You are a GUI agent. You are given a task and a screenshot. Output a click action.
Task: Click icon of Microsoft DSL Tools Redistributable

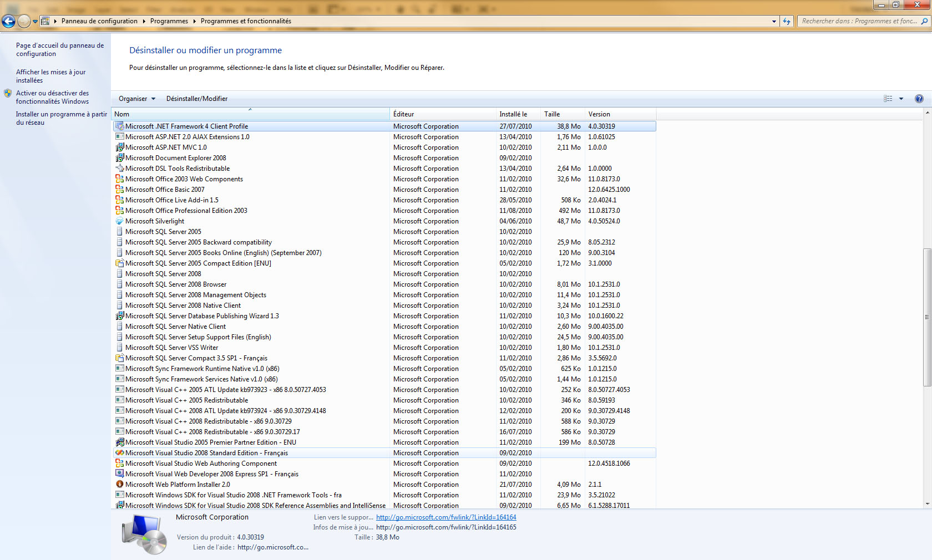[119, 169]
